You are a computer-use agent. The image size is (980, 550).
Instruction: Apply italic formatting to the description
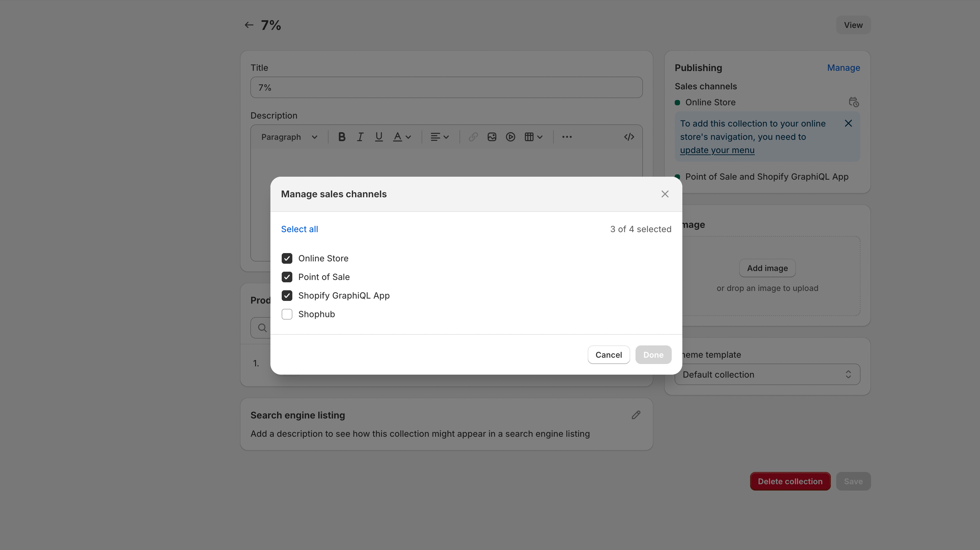pyautogui.click(x=360, y=137)
